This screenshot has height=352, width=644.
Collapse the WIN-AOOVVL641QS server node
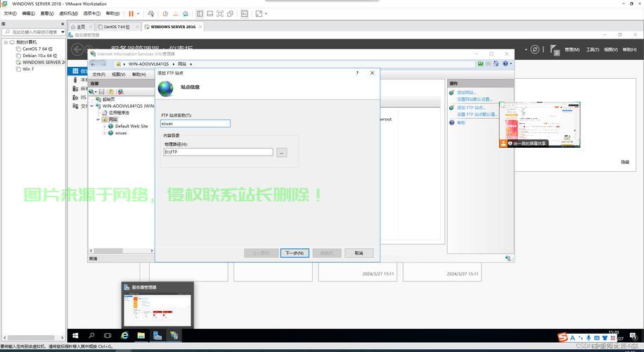pos(92,106)
